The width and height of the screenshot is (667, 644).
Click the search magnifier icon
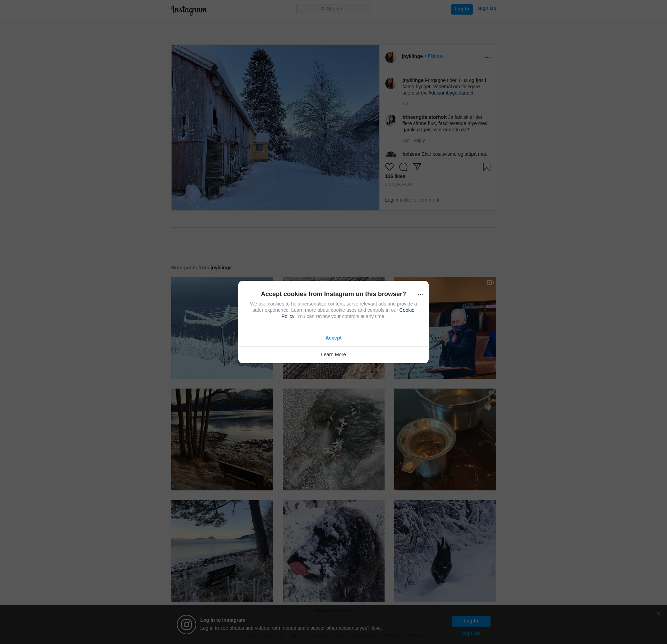click(x=323, y=9)
